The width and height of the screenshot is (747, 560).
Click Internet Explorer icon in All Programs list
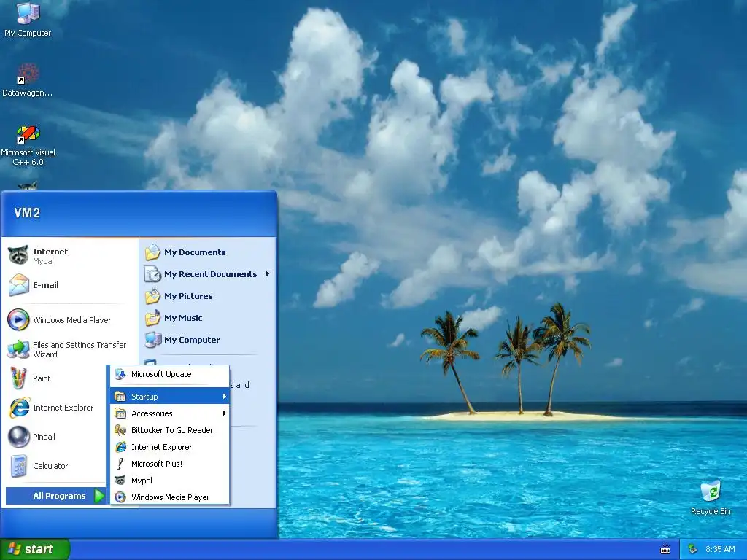[x=120, y=447]
